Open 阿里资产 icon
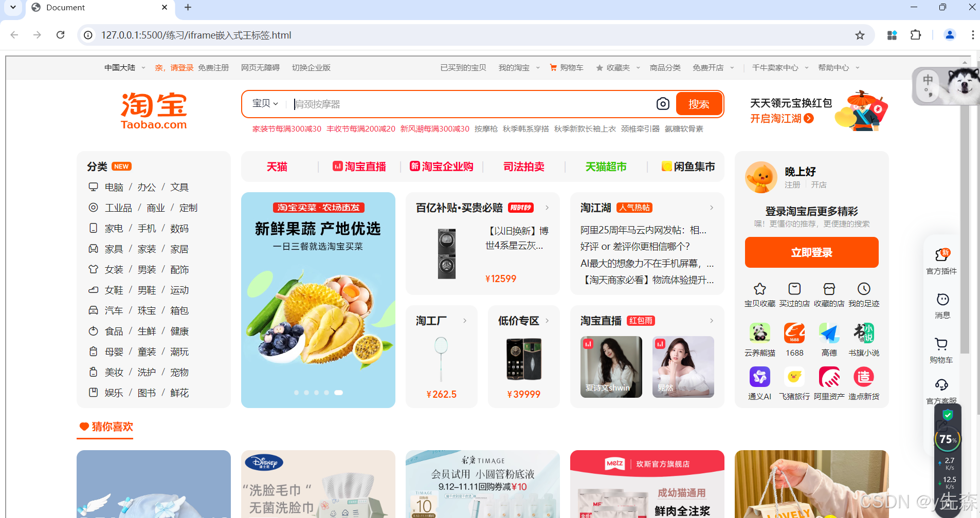The image size is (980, 518). [x=829, y=377]
